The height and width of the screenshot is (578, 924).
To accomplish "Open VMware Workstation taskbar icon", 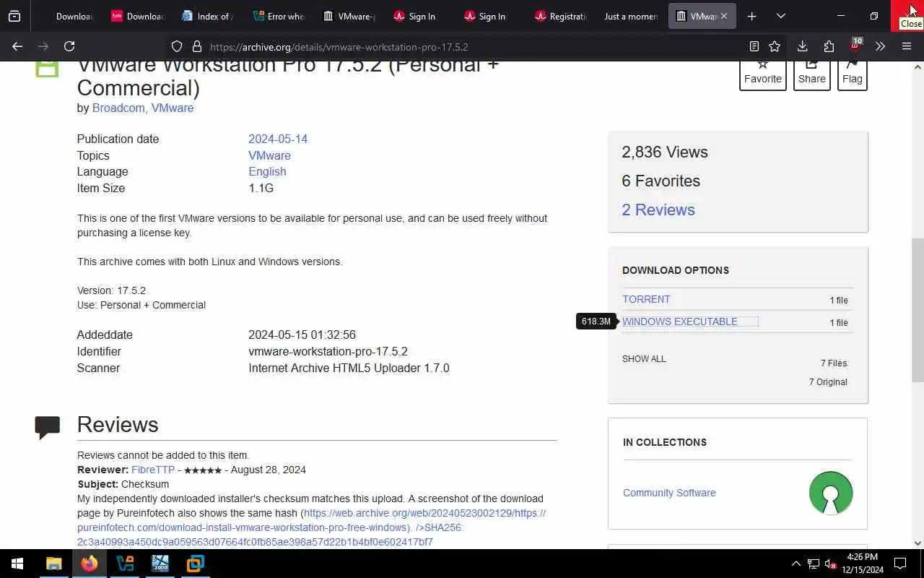I will coord(195,564).
